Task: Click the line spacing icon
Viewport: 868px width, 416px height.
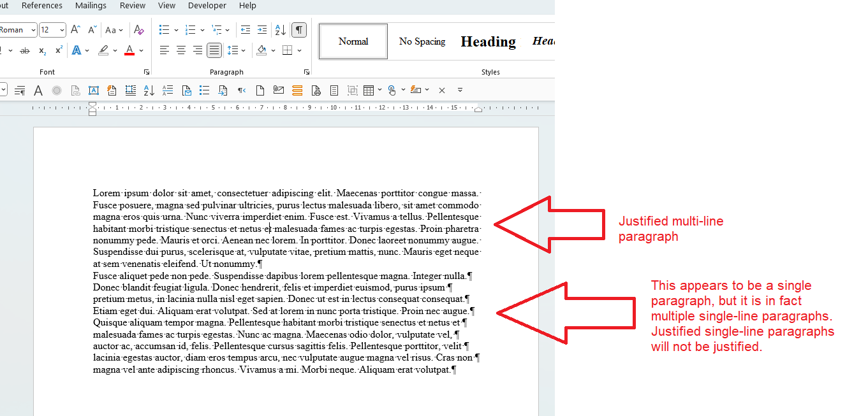Action: (x=232, y=50)
